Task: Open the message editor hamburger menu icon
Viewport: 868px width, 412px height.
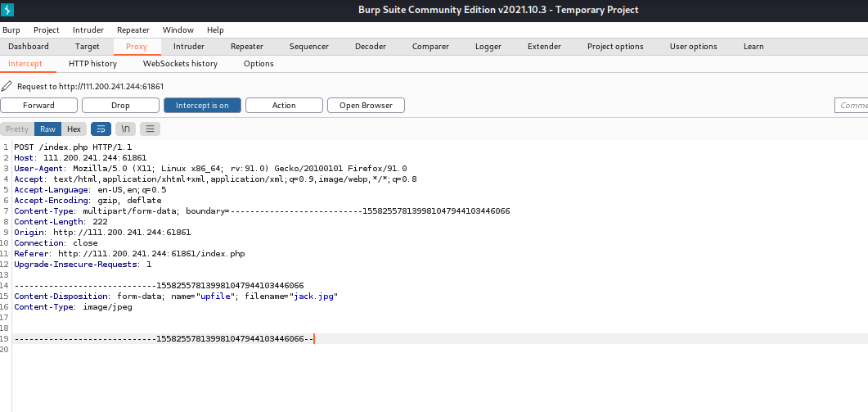Action: point(150,129)
